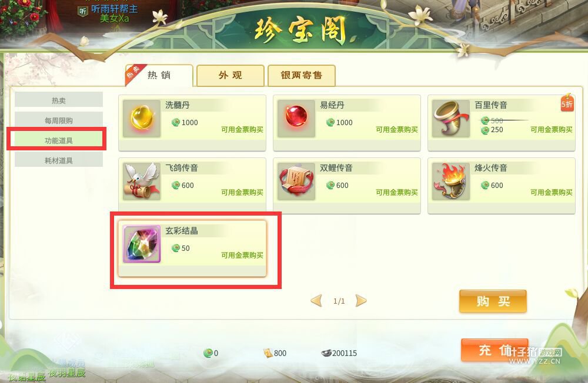This screenshot has height=383, width=588.
Task: Go to previous page with left arrow
Action: coord(316,301)
